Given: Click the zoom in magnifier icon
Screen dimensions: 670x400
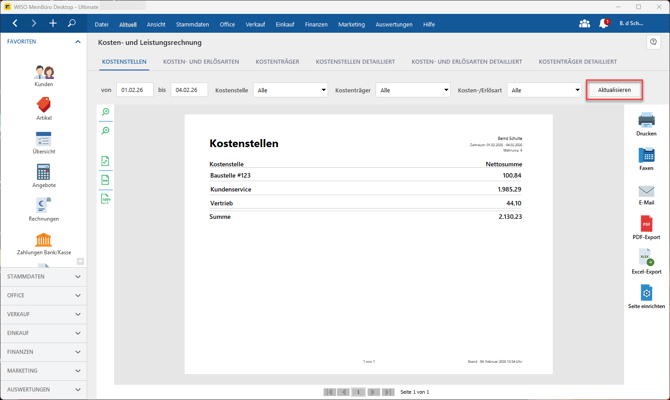Looking at the screenshot, I should click(106, 112).
